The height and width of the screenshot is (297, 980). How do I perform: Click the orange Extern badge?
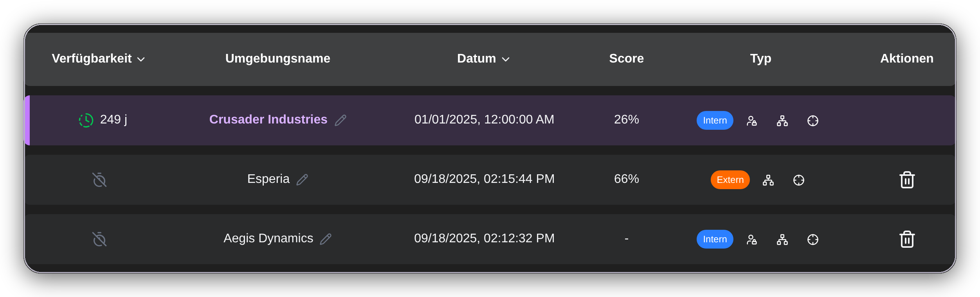(x=730, y=180)
